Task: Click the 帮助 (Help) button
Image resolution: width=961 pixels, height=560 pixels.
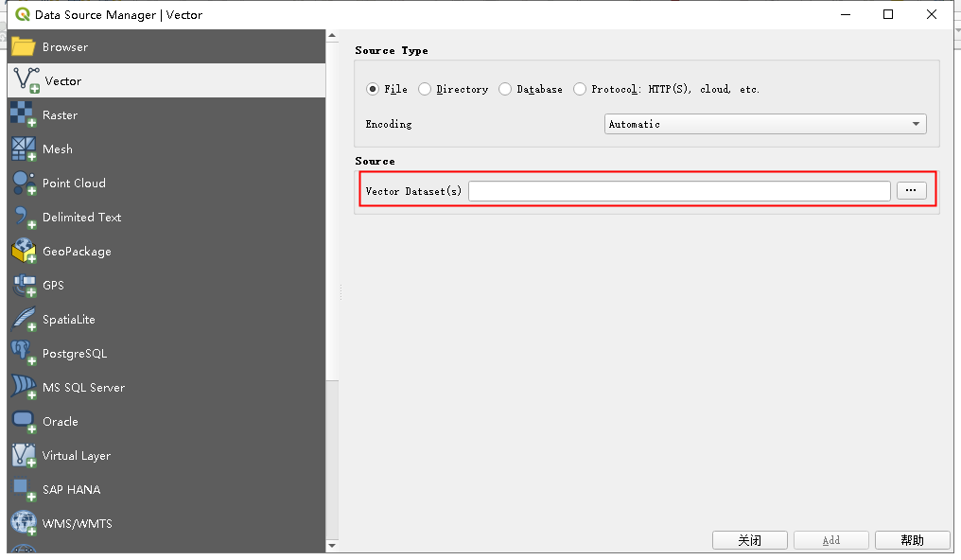Action: [913, 540]
